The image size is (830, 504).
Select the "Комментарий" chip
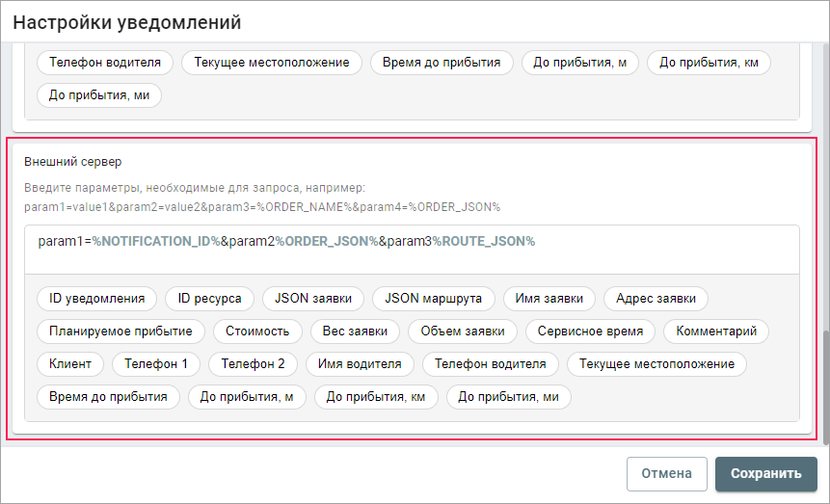click(716, 332)
